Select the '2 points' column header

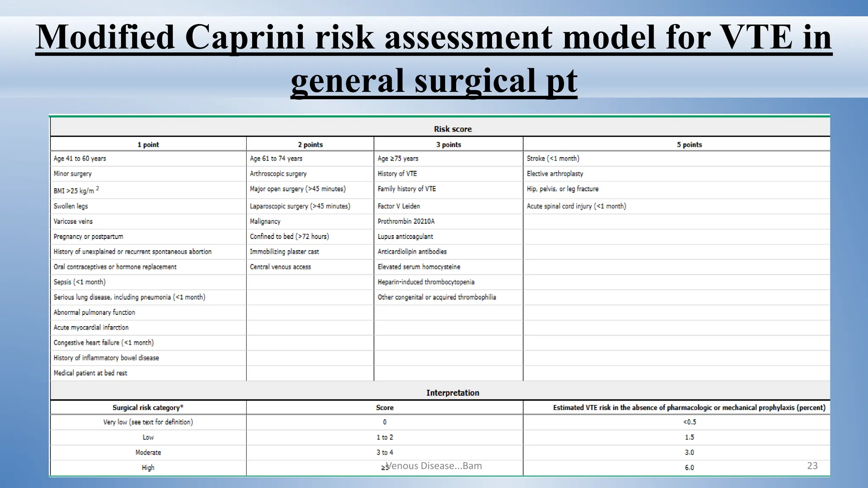tap(310, 144)
